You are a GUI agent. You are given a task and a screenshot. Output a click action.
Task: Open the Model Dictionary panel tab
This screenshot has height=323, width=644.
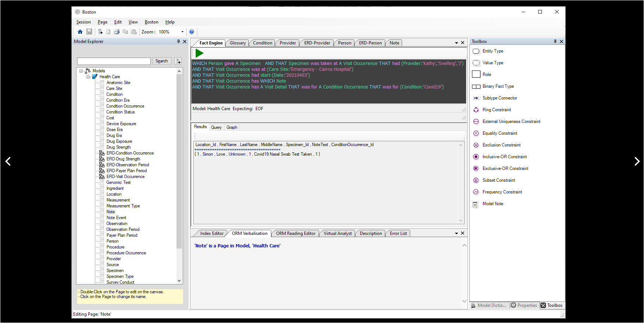pos(489,305)
